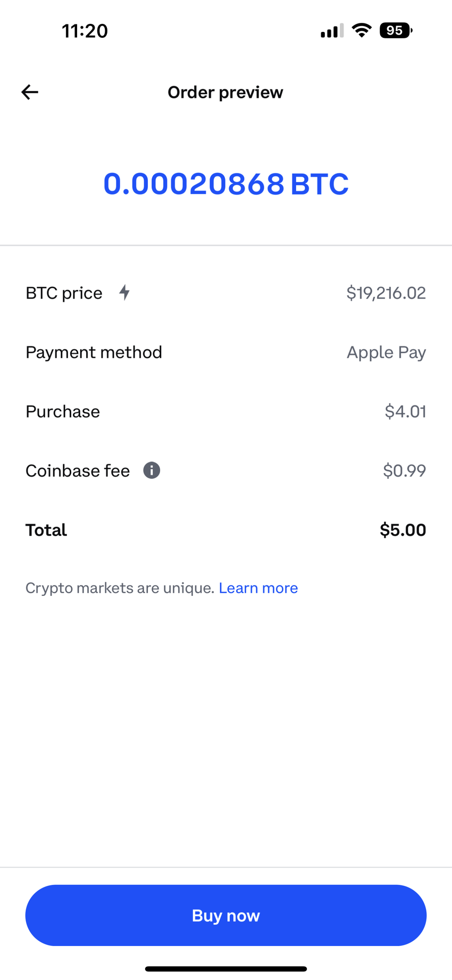Image resolution: width=452 pixels, height=980 pixels.
Task: Tap the bold Total label
Action: [x=46, y=530]
